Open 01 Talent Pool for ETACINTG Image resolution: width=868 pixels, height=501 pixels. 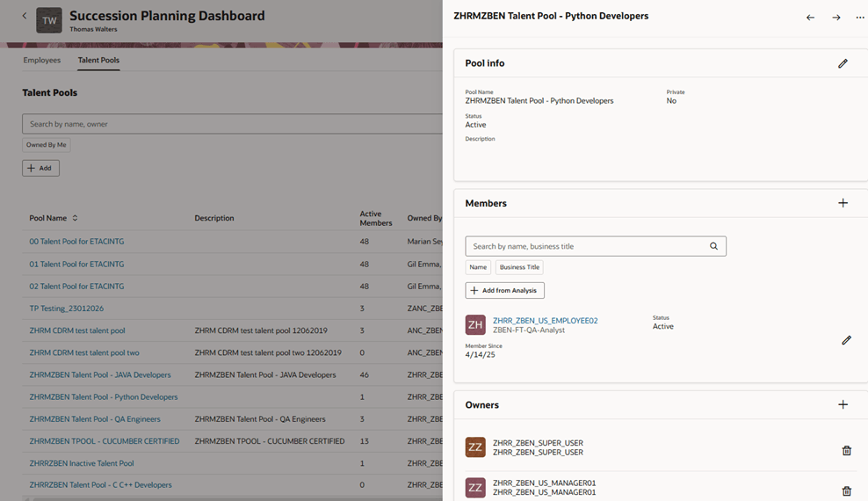tap(76, 264)
